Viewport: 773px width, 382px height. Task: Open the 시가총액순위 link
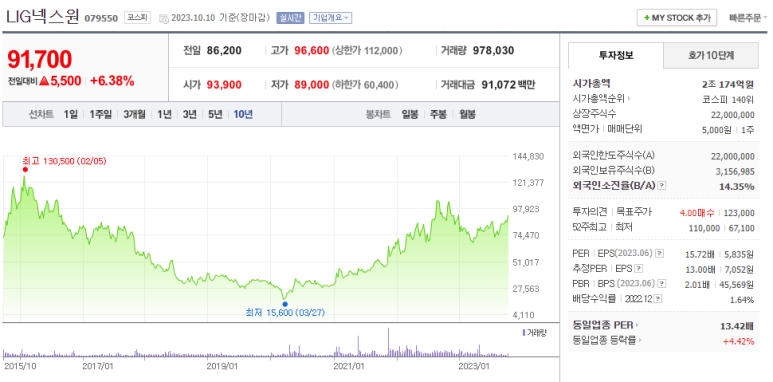(598, 99)
